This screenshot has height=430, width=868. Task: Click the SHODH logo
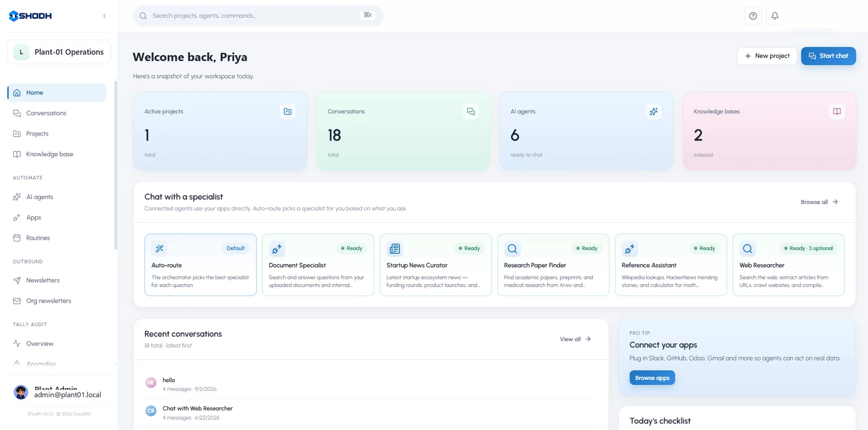tap(30, 16)
